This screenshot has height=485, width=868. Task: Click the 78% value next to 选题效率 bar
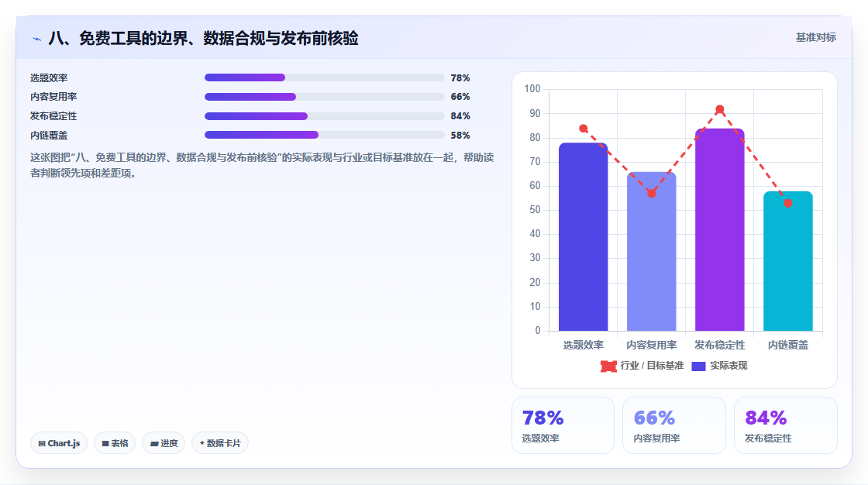(x=460, y=78)
